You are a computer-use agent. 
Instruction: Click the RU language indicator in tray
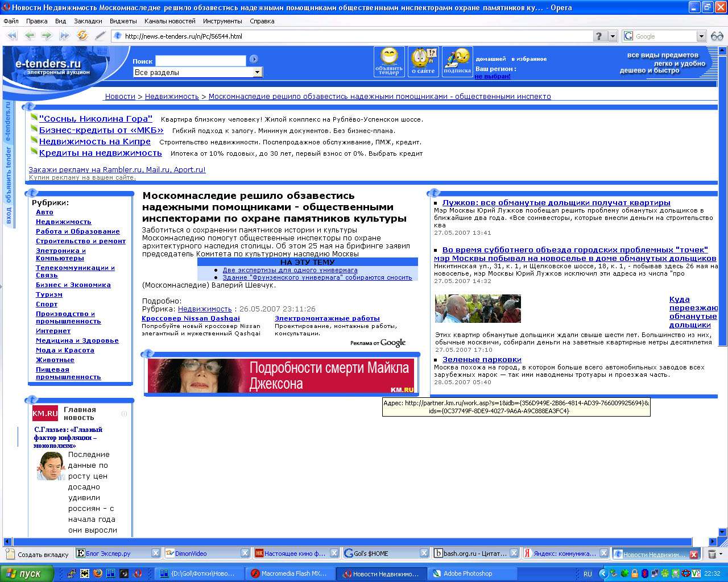588,574
